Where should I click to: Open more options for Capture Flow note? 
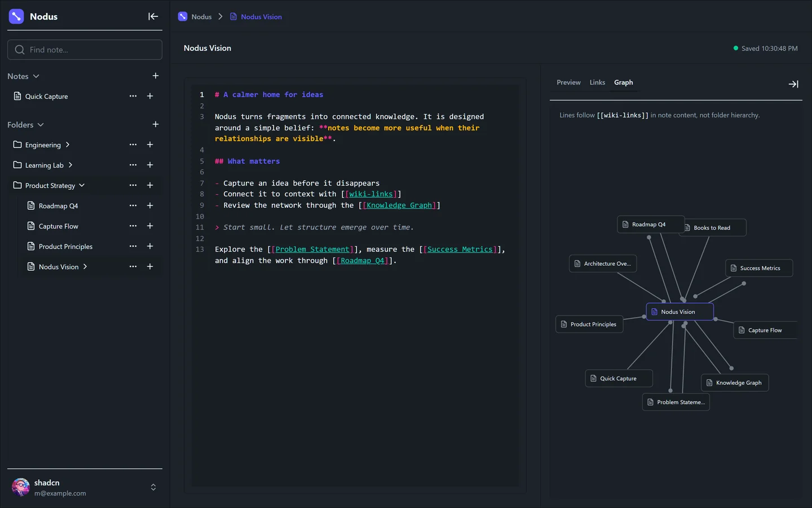pyautogui.click(x=133, y=226)
